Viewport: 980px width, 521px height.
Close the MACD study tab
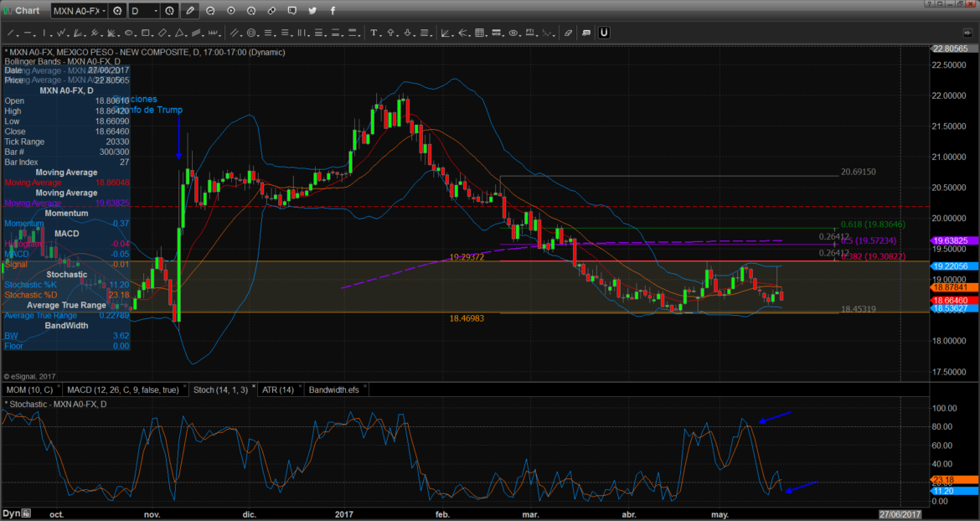point(184,387)
